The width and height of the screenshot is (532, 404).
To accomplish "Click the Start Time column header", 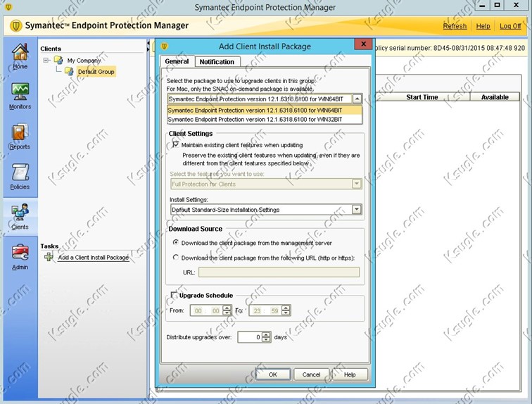I will 422,97.
